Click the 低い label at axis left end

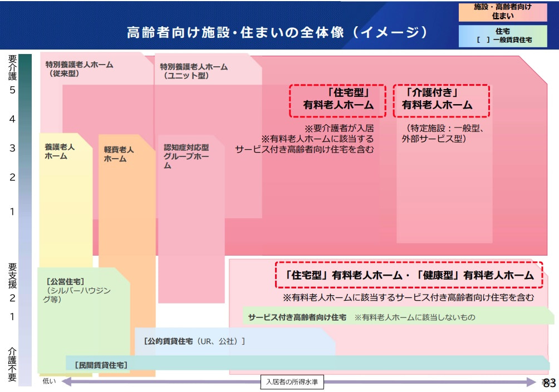point(50,381)
